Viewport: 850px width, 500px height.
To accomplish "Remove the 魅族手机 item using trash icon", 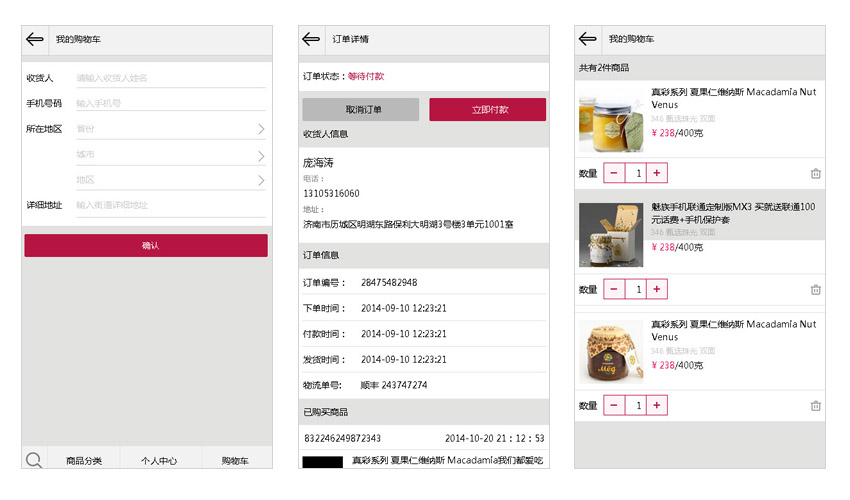I will click(815, 290).
